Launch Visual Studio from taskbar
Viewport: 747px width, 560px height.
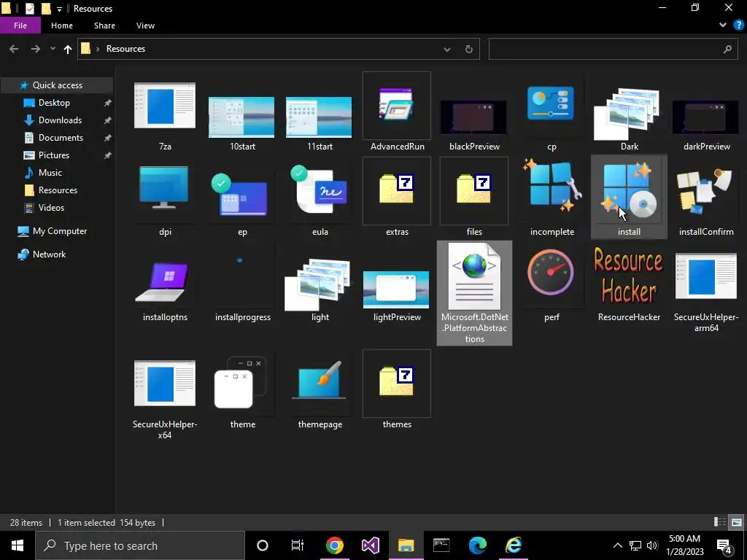pyautogui.click(x=370, y=545)
